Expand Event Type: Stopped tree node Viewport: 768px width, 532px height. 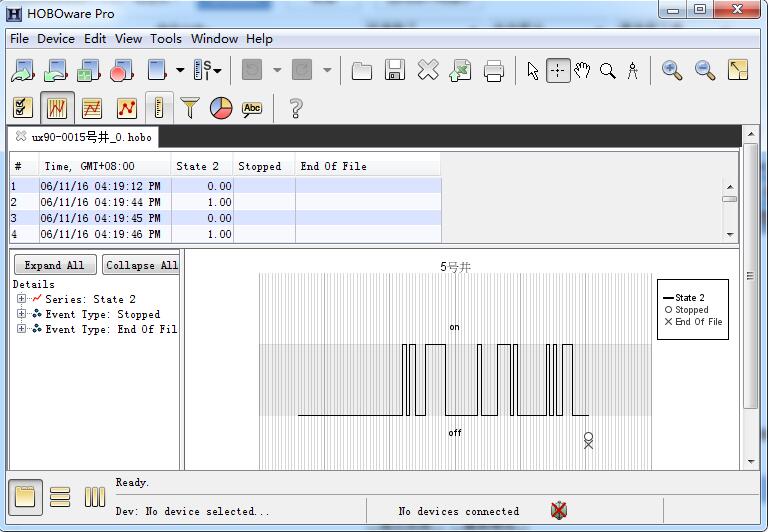pos(22,314)
